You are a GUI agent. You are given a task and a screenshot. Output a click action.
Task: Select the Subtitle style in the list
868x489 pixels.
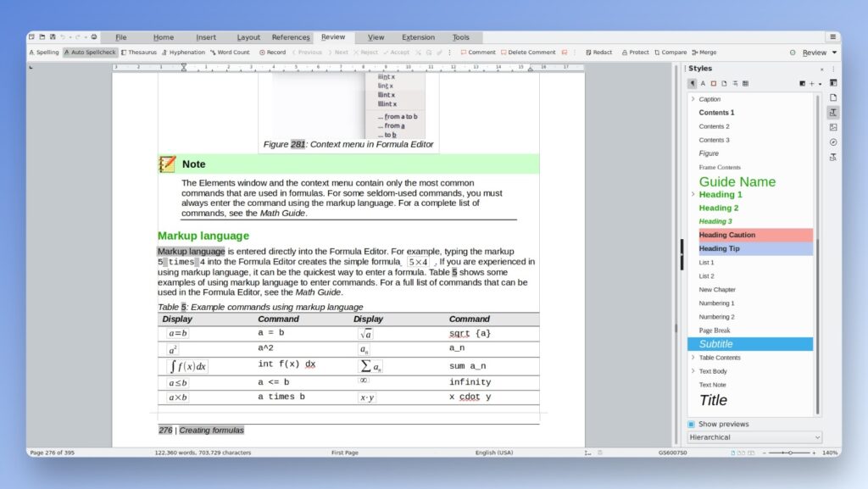coord(750,344)
